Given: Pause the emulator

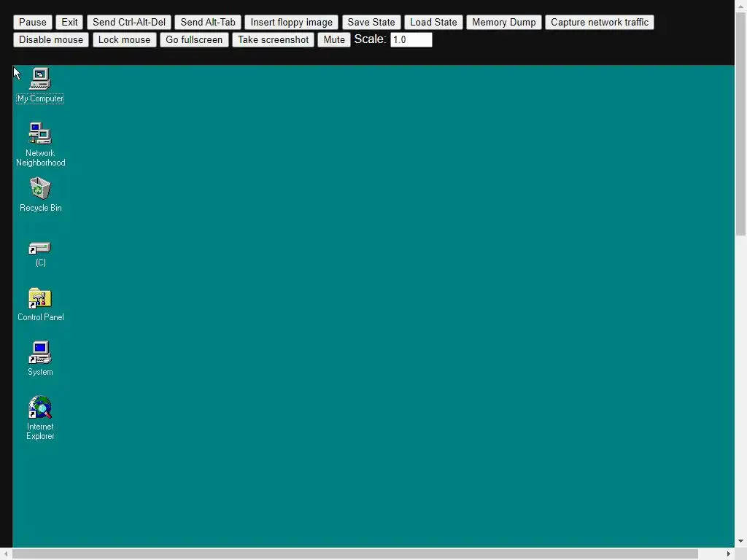Looking at the screenshot, I should [33, 23].
